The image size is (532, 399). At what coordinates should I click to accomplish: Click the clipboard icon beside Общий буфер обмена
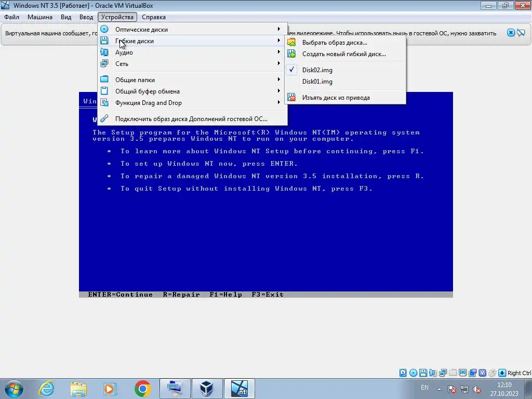tap(104, 91)
